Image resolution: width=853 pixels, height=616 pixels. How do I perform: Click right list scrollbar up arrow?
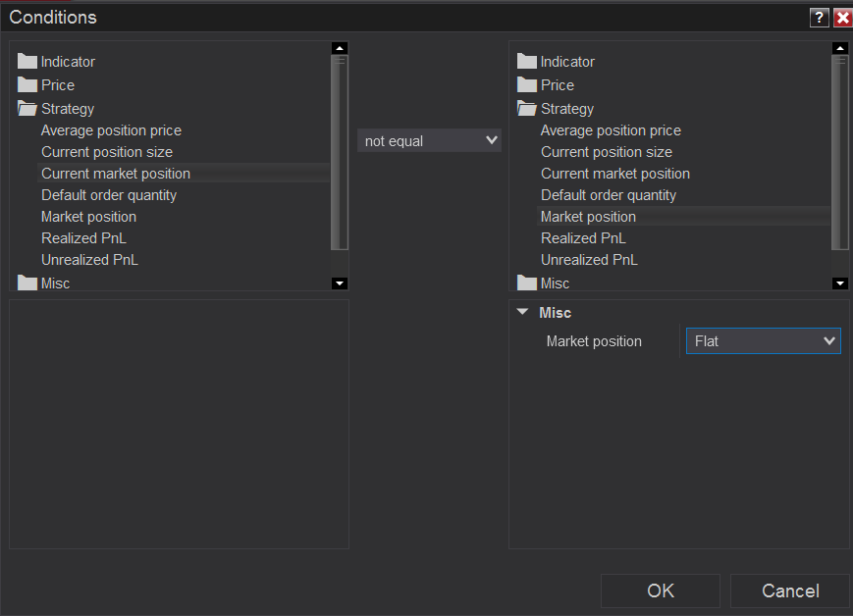[x=839, y=48]
